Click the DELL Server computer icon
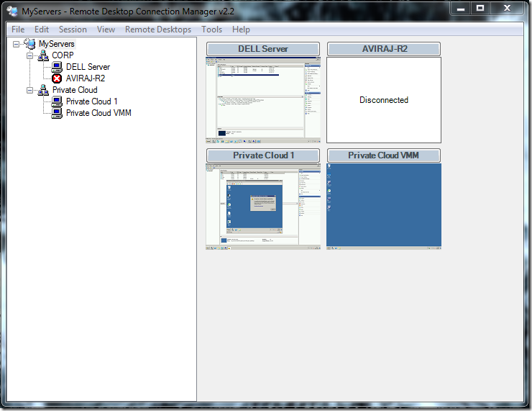The width and height of the screenshot is (532, 411). coord(57,67)
